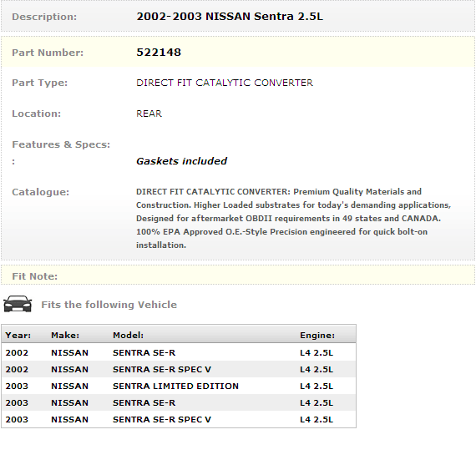Click the Year column header
The height and width of the screenshot is (465, 476).
click(x=18, y=335)
